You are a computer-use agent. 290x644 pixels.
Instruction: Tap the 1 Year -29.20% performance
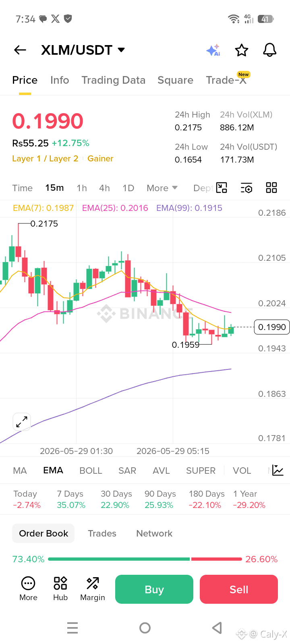point(249,500)
